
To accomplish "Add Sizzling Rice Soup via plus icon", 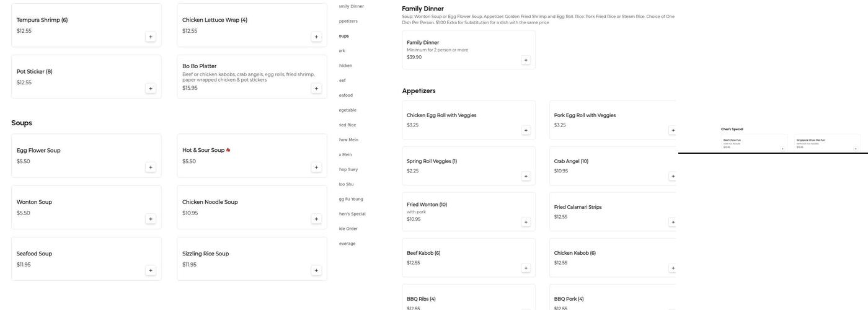I will [x=316, y=270].
